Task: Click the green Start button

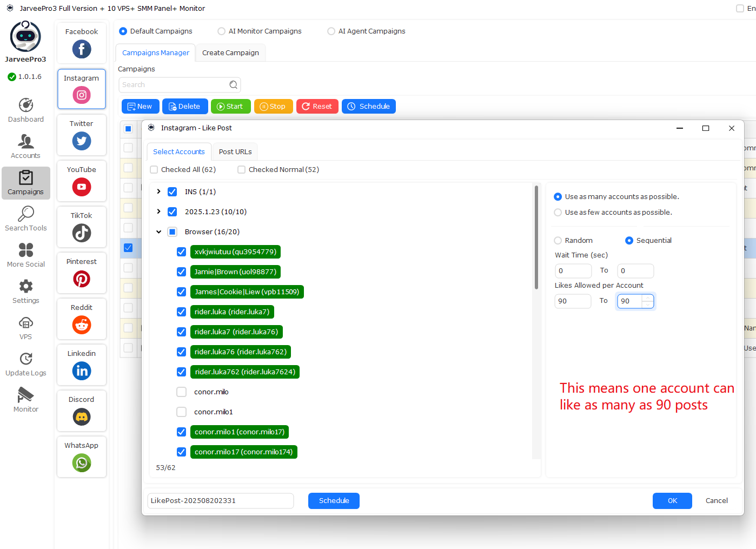Action: (231, 107)
